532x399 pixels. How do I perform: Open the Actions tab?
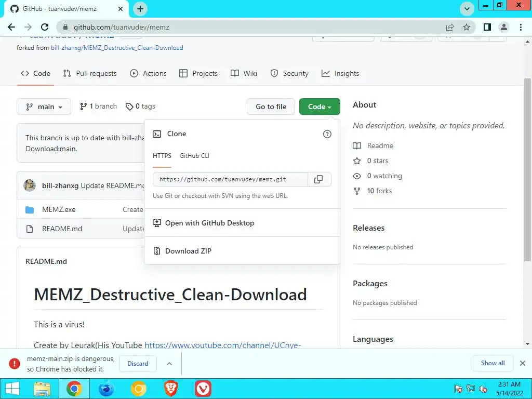pos(148,73)
